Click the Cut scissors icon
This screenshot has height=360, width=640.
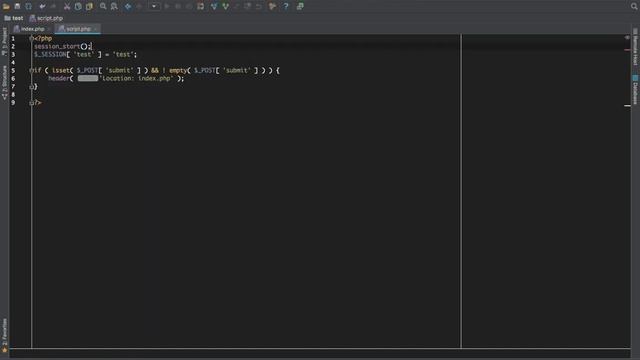[x=67, y=6]
